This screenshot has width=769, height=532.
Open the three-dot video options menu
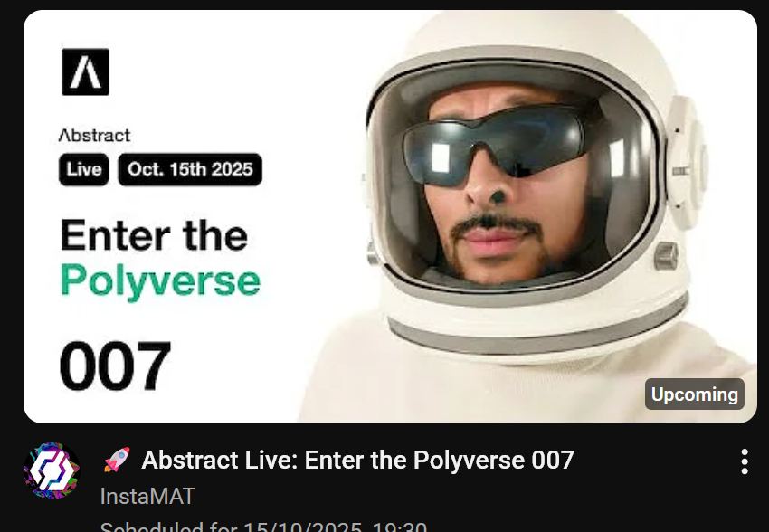(x=744, y=461)
